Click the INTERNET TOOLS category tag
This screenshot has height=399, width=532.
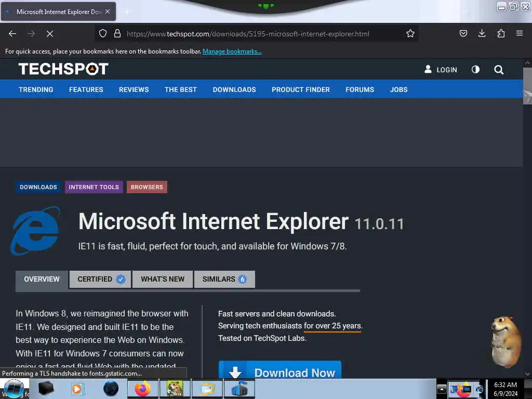[94, 187]
